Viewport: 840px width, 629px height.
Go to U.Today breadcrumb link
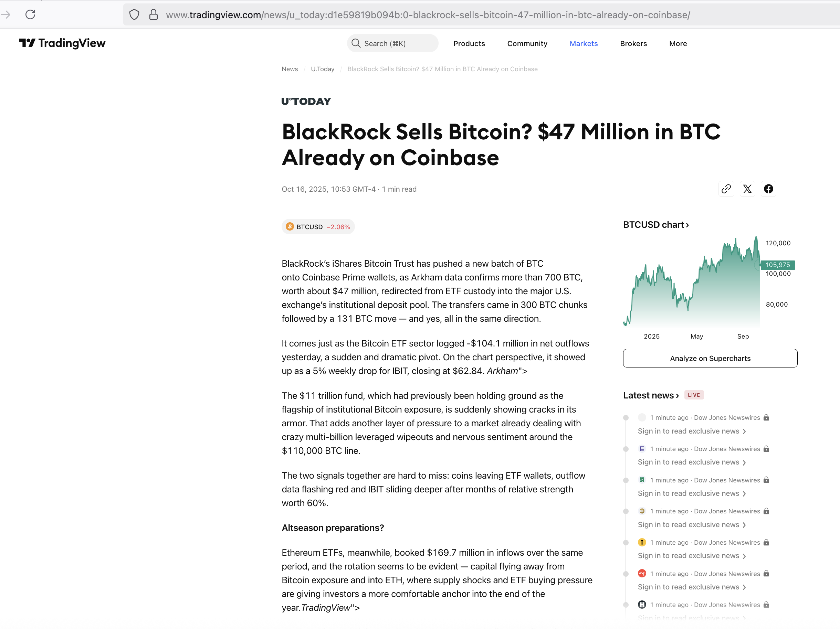(x=323, y=69)
